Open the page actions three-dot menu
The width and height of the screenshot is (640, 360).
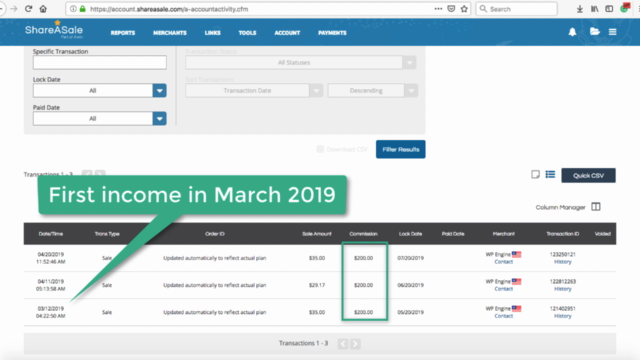(x=438, y=9)
